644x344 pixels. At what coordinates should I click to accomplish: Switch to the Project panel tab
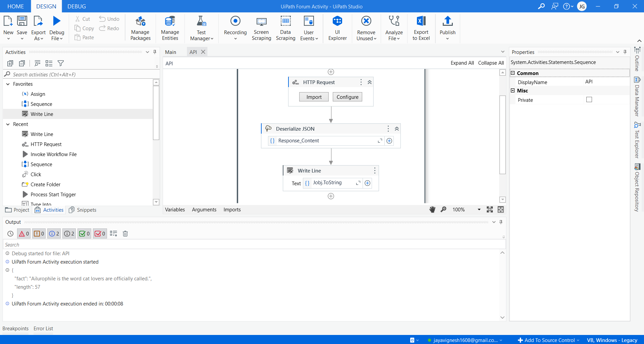click(17, 210)
